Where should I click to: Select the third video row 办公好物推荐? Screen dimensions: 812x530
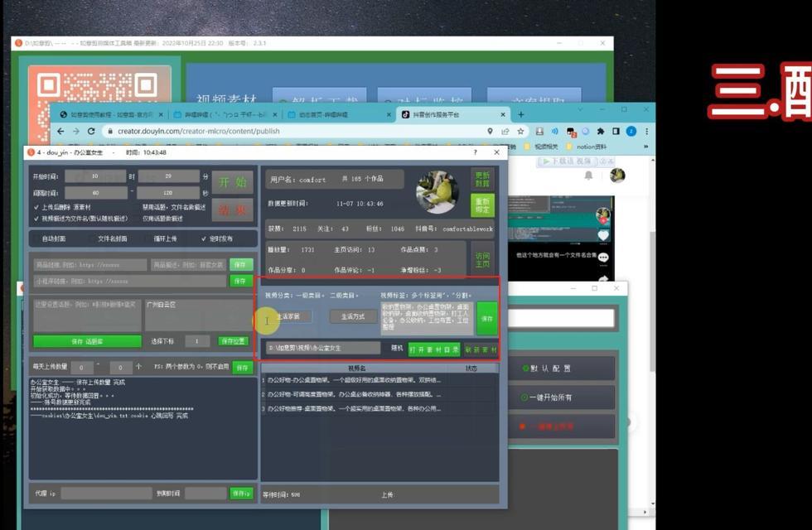[379, 409]
